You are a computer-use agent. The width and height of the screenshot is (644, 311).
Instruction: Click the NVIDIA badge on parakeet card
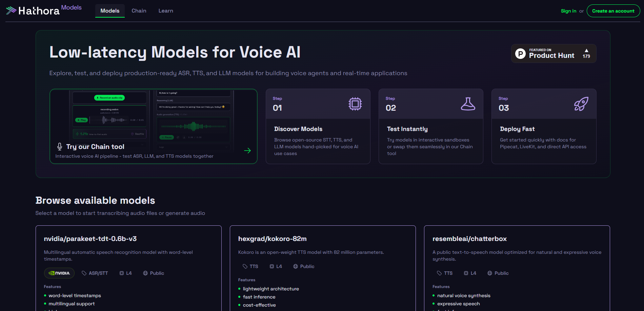pos(59,273)
